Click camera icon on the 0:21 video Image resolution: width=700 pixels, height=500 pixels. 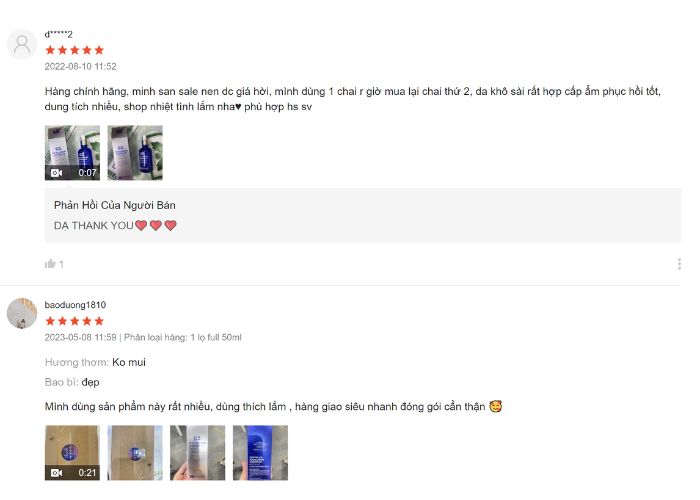coord(57,472)
